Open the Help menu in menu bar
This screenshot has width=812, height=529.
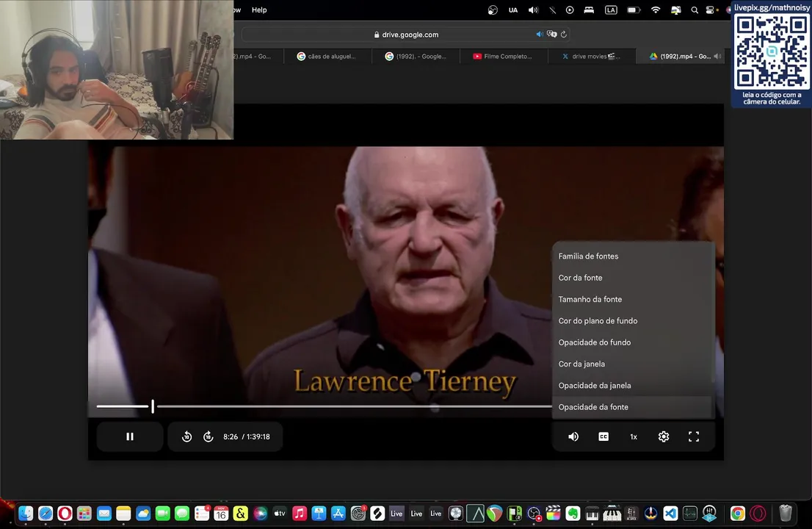click(x=259, y=10)
